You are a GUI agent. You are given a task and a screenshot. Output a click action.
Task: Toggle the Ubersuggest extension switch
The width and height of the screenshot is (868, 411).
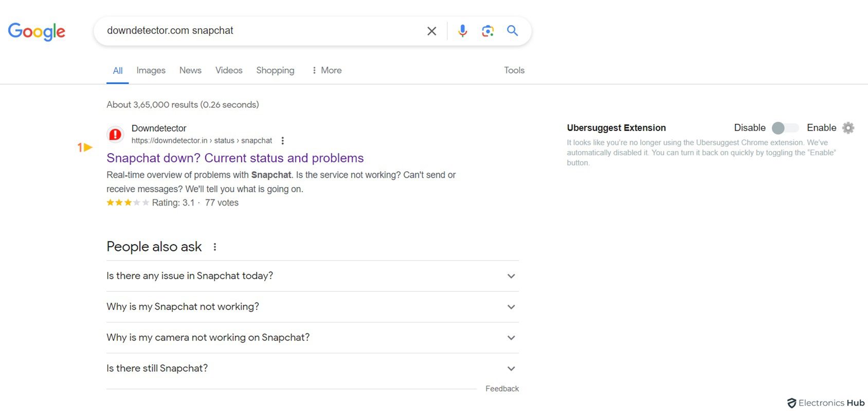click(785, 128)
